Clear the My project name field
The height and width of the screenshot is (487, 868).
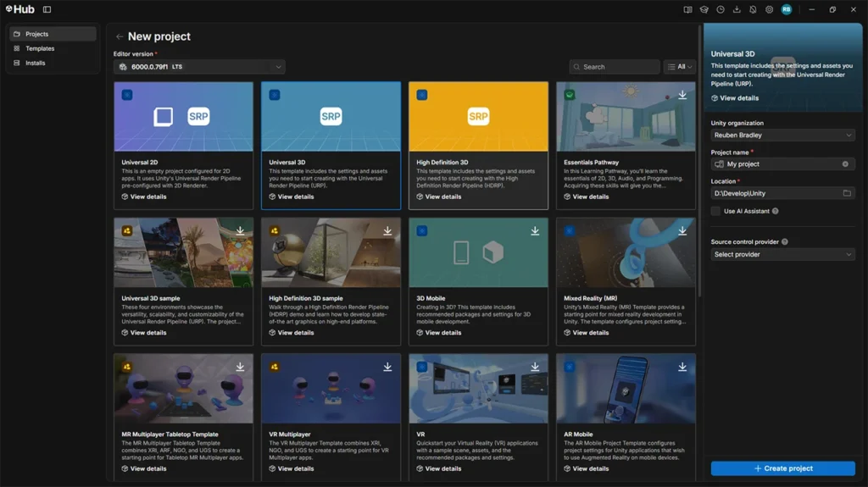[x=845, y=163]
